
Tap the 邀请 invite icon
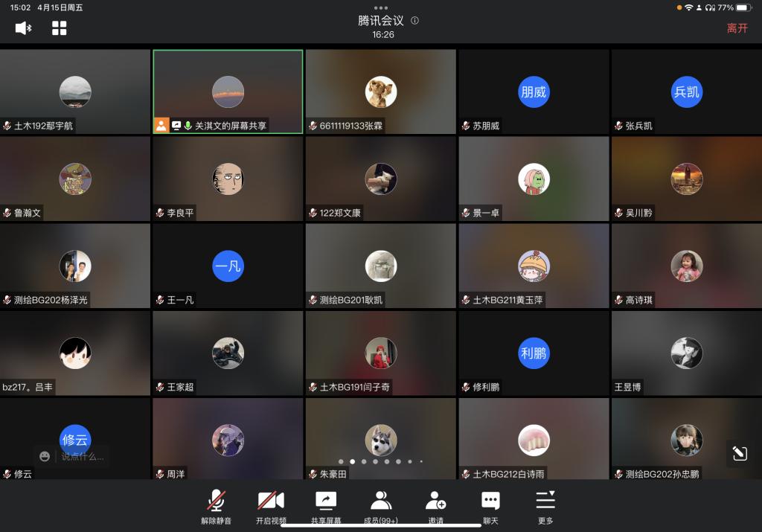(435, 507)
